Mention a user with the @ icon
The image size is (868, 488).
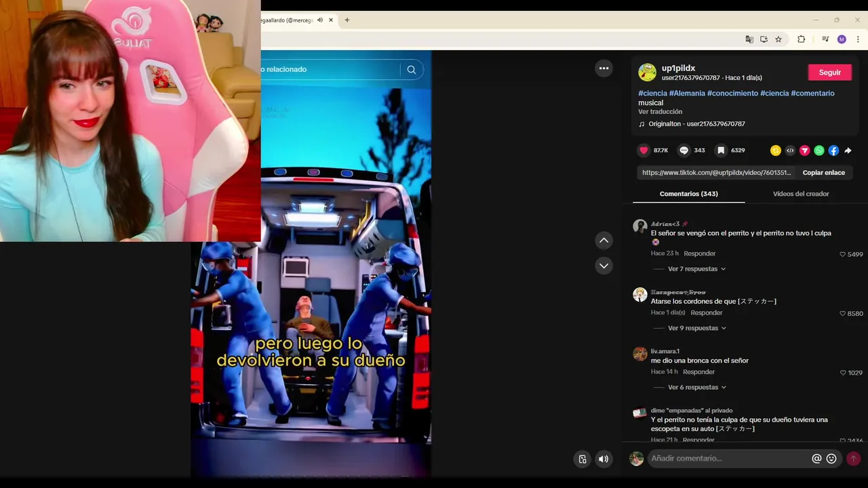pos(816,459)
